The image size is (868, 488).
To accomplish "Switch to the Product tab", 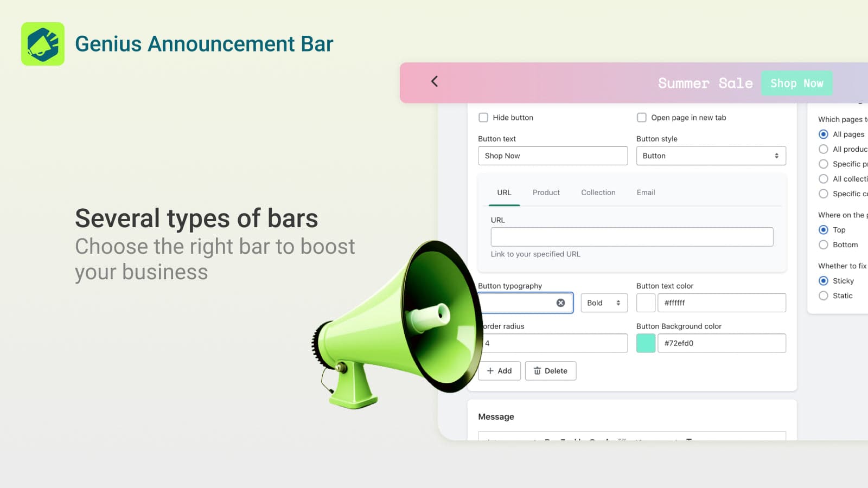I will pos(546,192).
